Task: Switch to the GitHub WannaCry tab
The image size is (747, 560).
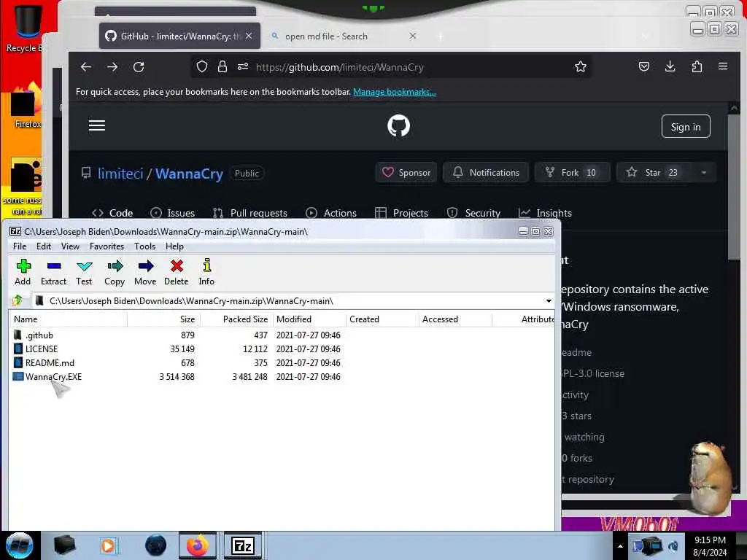Action: point(179,36)
